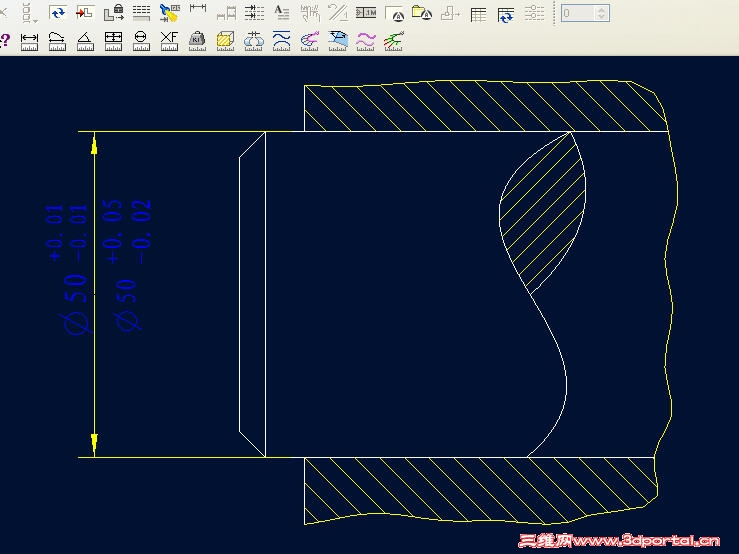This screenshot has width=739, height=554.
Task: Click the cross-section mass properties cube icon
Action: pos(225,41)
